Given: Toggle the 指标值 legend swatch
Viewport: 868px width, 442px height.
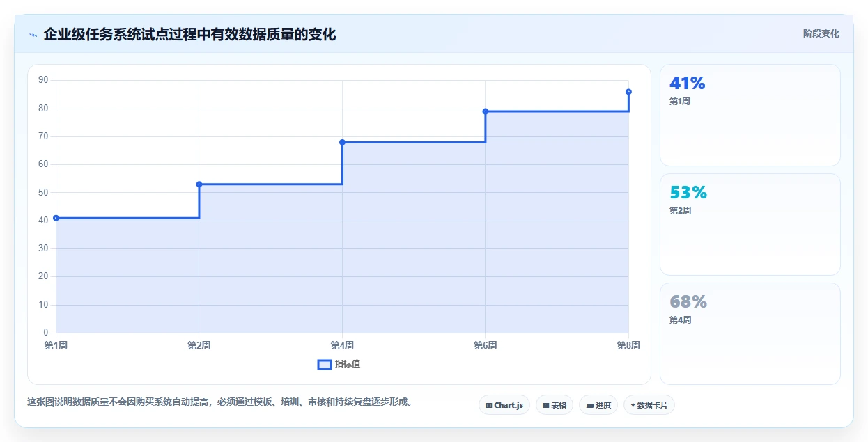Looking at the screenshot, I should coord(324,364).
